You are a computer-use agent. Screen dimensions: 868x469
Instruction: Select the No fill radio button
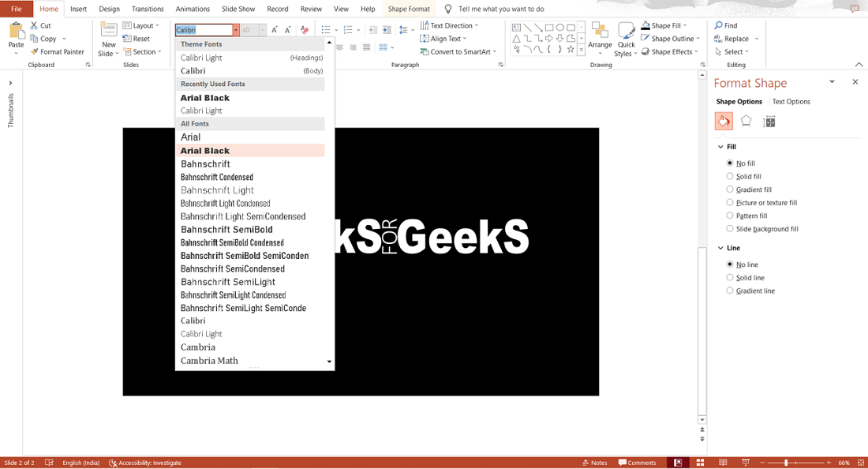(x=730, y=163)
